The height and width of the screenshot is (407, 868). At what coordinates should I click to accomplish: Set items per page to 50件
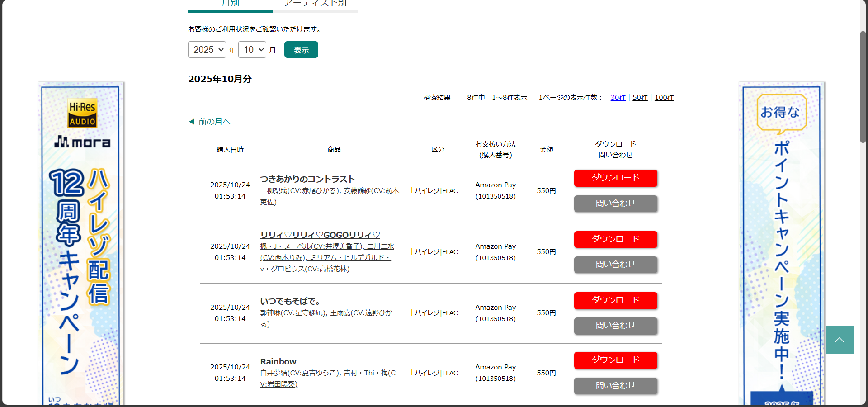(640, 98)
